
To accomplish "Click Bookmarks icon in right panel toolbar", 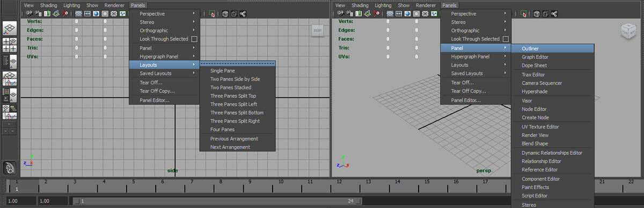I will pyautogui.click(x=358, y=13).
